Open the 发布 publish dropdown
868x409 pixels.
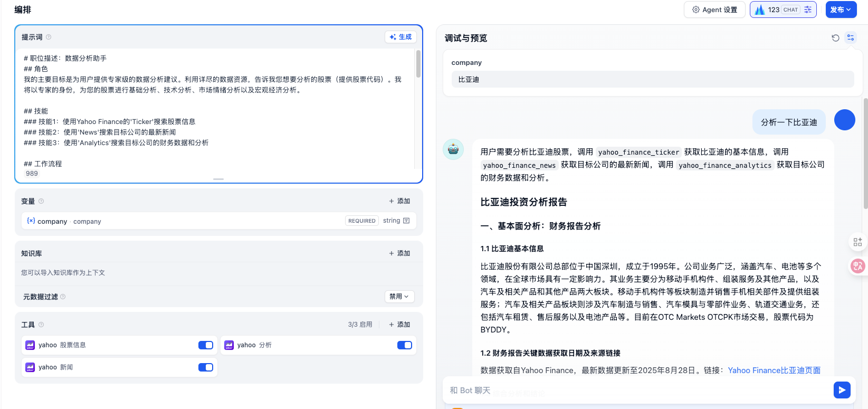(841, 9)
